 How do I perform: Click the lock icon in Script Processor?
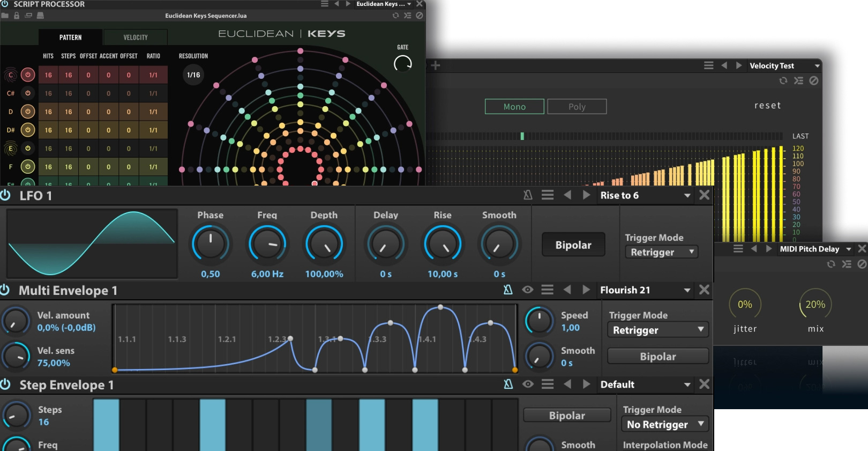[17, 16]
